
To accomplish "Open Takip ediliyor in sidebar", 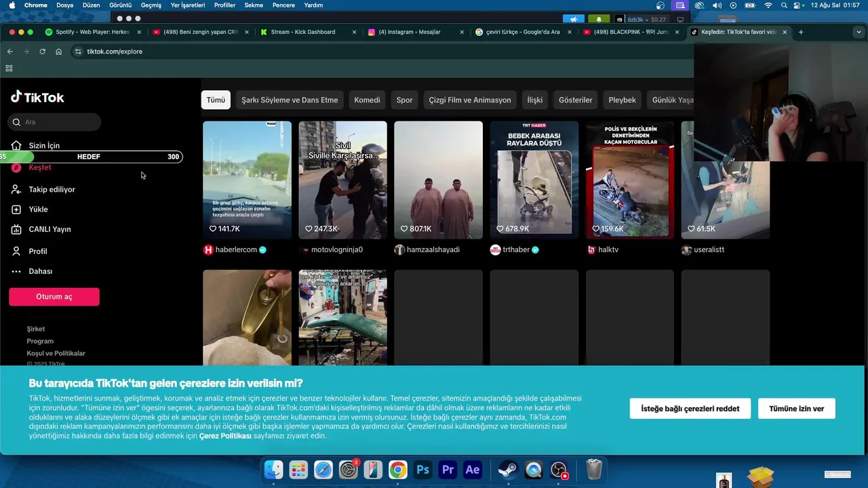I will pos(43,189).
